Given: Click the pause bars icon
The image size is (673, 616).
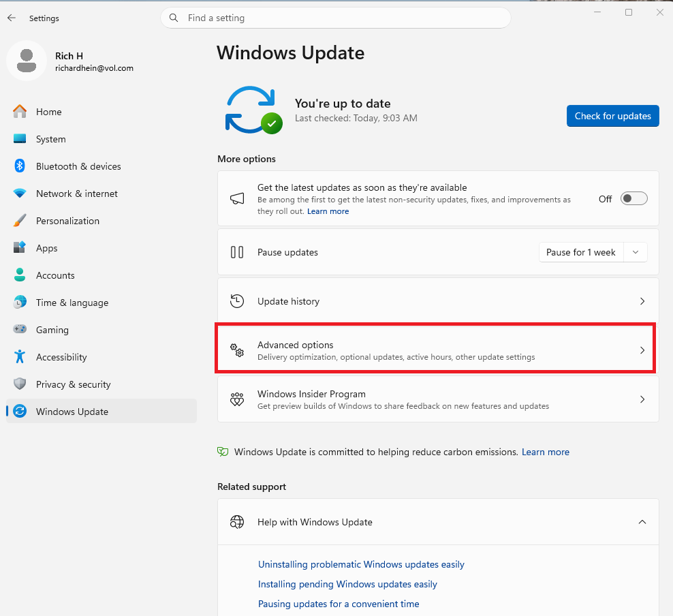Looking at the screenshot, I should [x=237, y=252].
